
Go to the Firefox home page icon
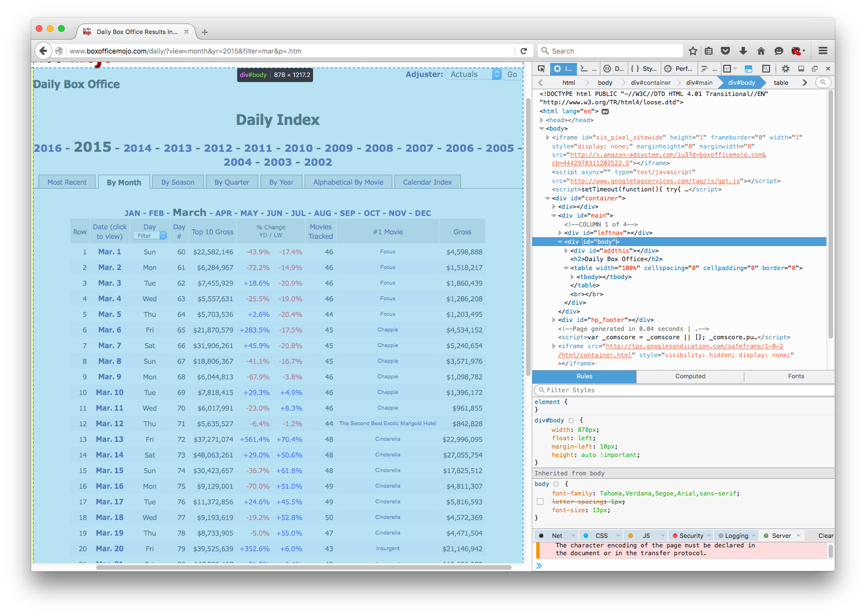click(x=761, y=51)
